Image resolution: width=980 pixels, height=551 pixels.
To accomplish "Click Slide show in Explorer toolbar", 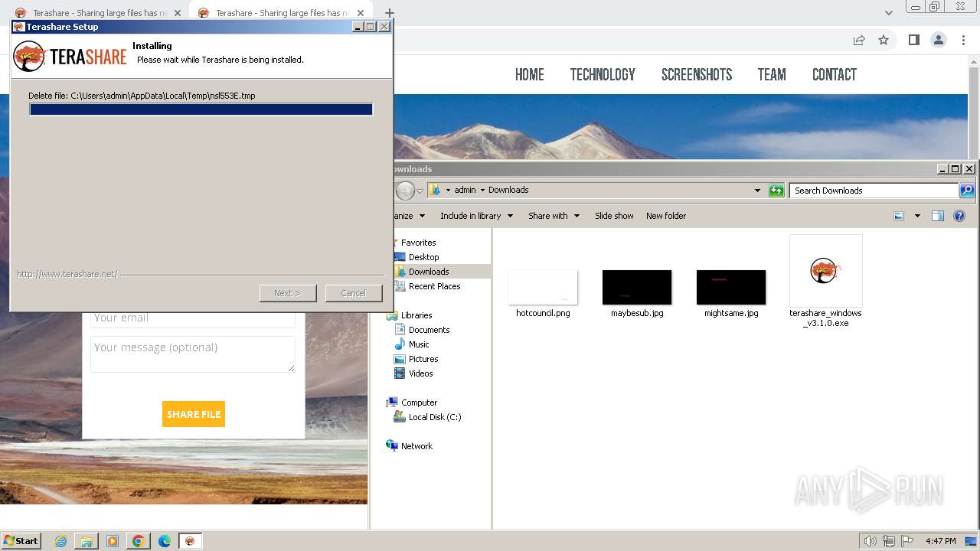I will [x=614, y=216].
